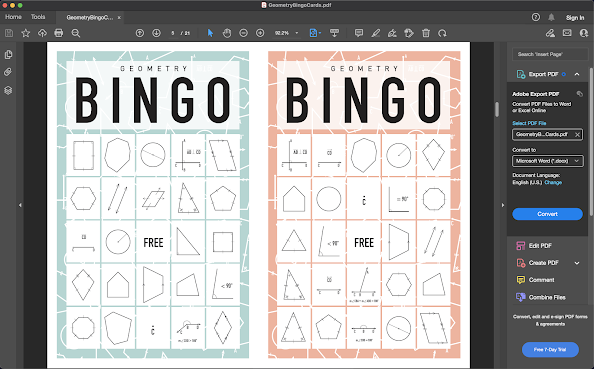
Task: Open the attachments paperclip panel
Action: pos(8,72)
